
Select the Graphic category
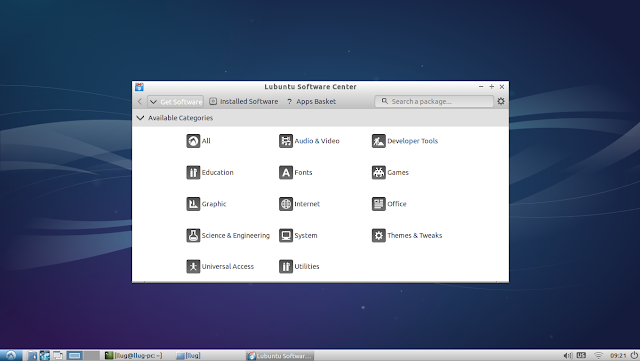coord(207,204)
